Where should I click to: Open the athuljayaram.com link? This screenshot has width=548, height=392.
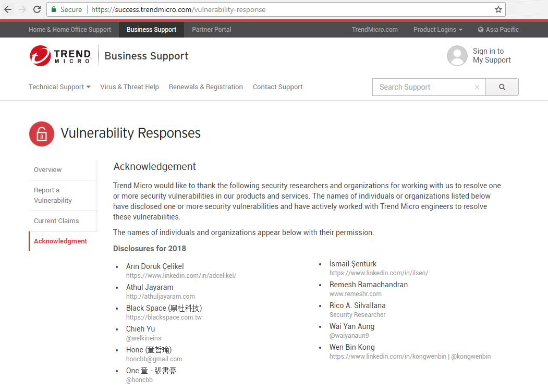tap(161, 297)
